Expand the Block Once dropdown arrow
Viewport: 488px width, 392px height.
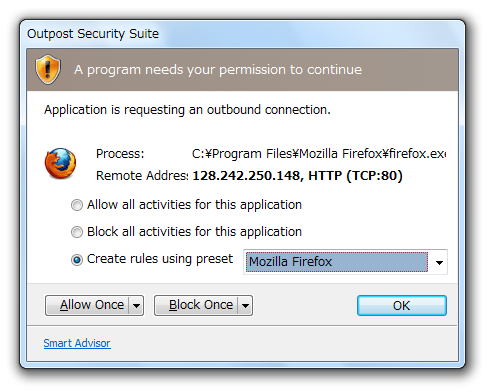(x=245, y=305)
